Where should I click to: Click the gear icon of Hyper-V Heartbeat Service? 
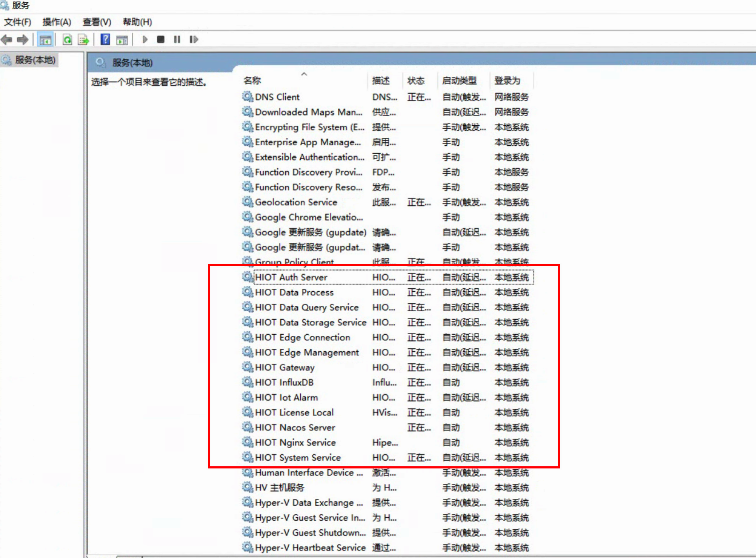248,547
